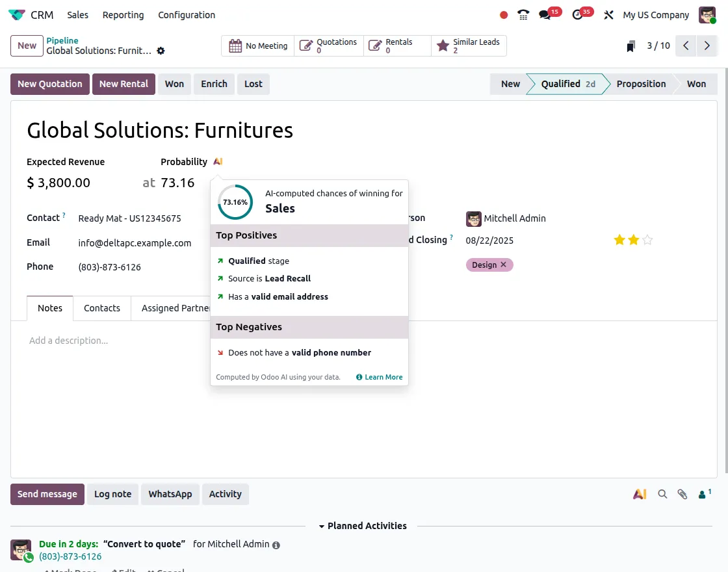This screenshot has height=572, width=728.
Task: Follow the Learn More link in AI popup
Action: coord(380,377)
